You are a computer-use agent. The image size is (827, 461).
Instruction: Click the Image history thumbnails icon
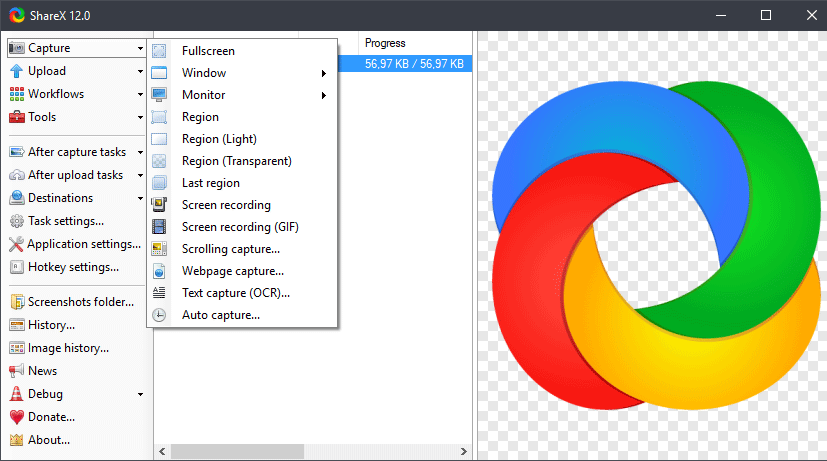17,348
